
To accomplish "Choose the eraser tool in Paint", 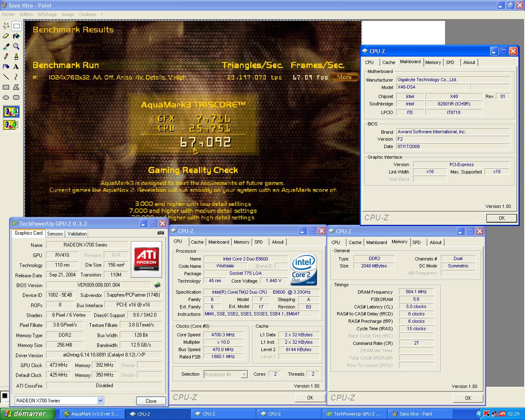I will (x=6, y=36).
